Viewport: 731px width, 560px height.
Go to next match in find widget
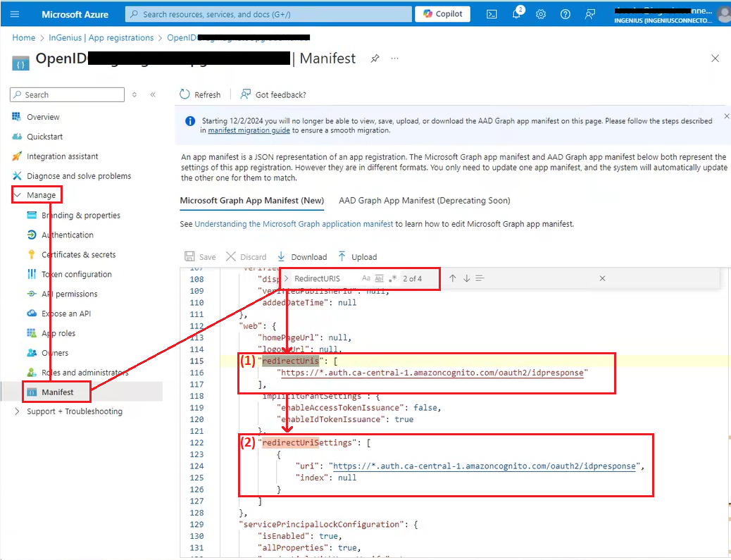pos(466,278)
